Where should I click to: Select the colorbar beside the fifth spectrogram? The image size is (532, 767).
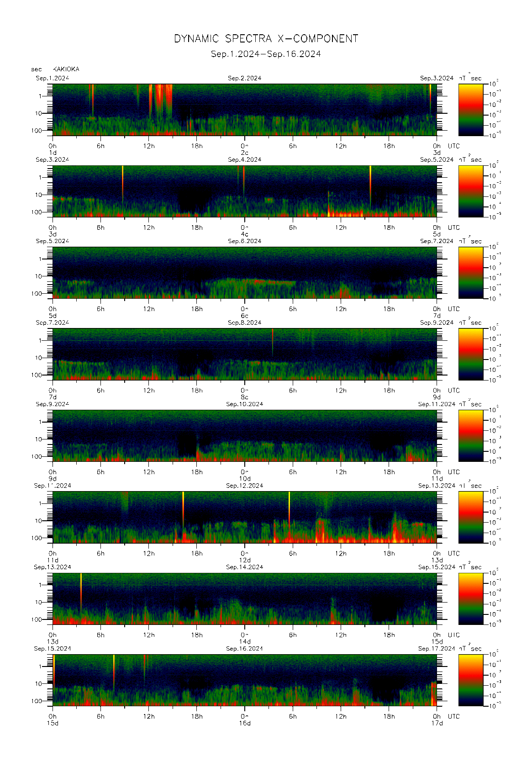470,435
